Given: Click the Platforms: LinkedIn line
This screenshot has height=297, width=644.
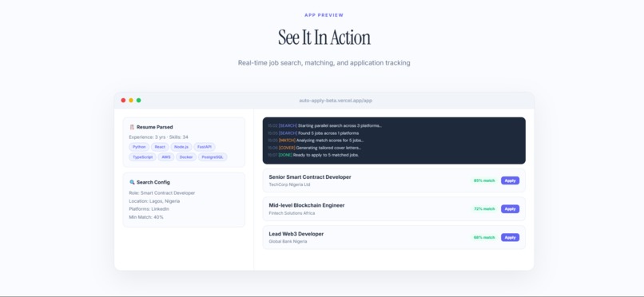Looking at the screenshot, I should pyautogui.click(x=149, y=209).
